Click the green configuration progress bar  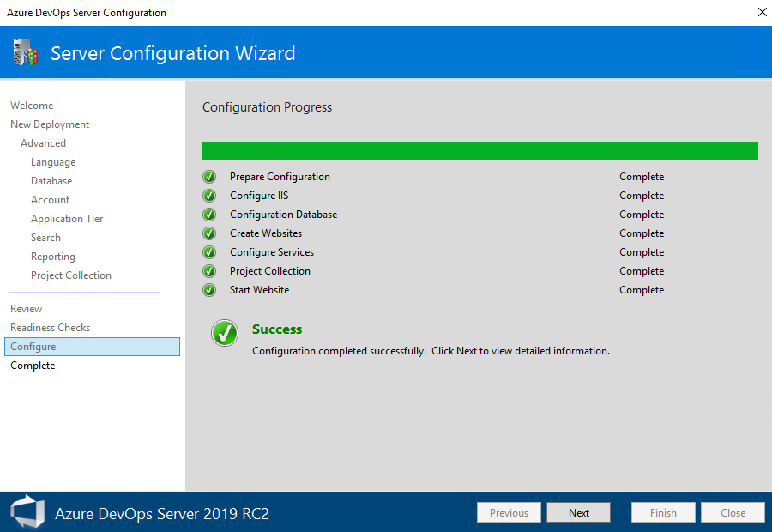point(479,150)
